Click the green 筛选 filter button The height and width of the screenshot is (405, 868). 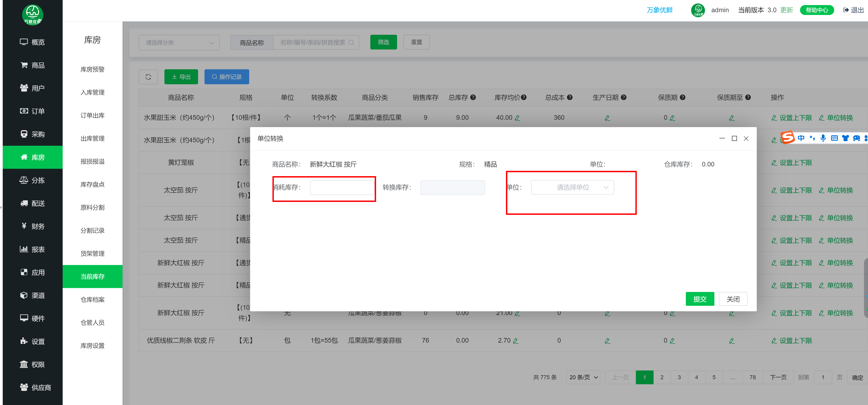click(x=383, y=42)
